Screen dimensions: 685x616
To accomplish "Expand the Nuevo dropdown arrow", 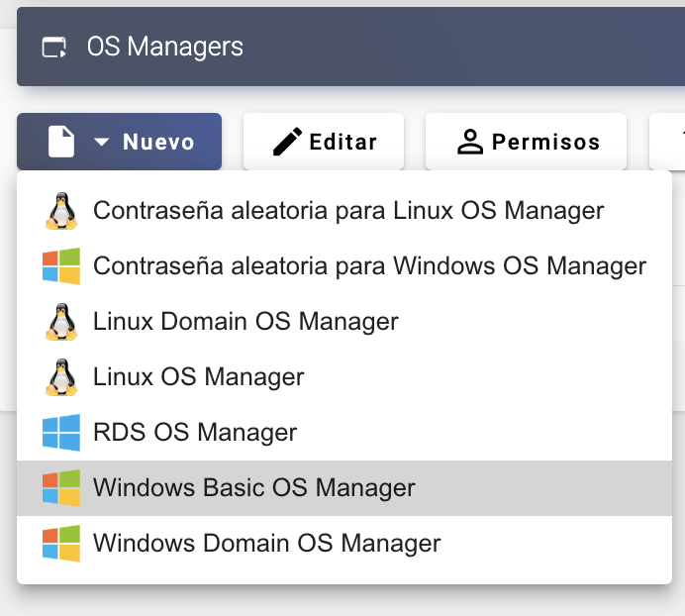I will coord(102,143).
